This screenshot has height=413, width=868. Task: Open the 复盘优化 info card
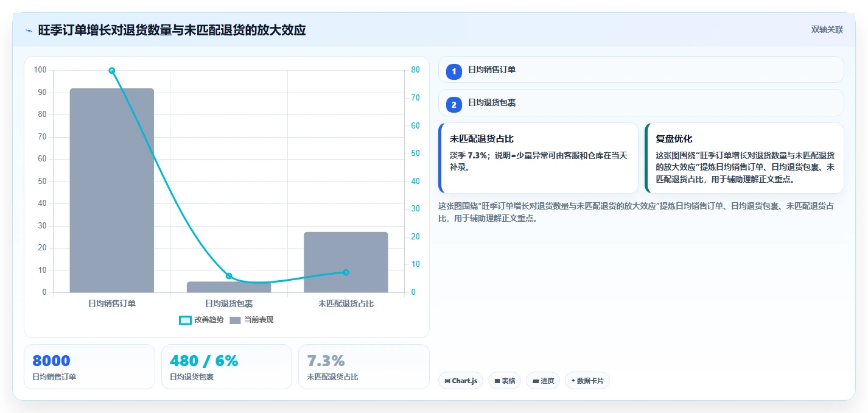(744, 158)
